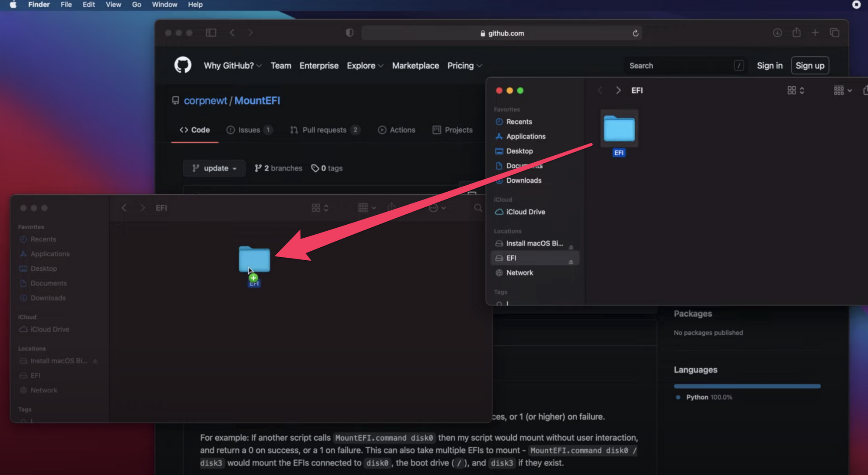This screenshot has width=868, height=475.
Task: Open the Finder menu
Action: (x=39, y=5)
